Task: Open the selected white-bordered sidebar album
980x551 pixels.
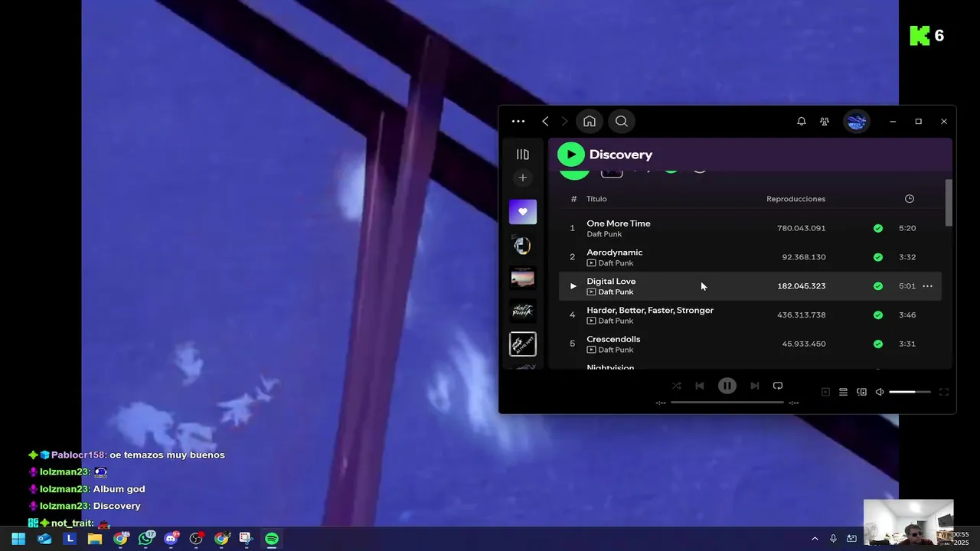Action: [523, 344]
